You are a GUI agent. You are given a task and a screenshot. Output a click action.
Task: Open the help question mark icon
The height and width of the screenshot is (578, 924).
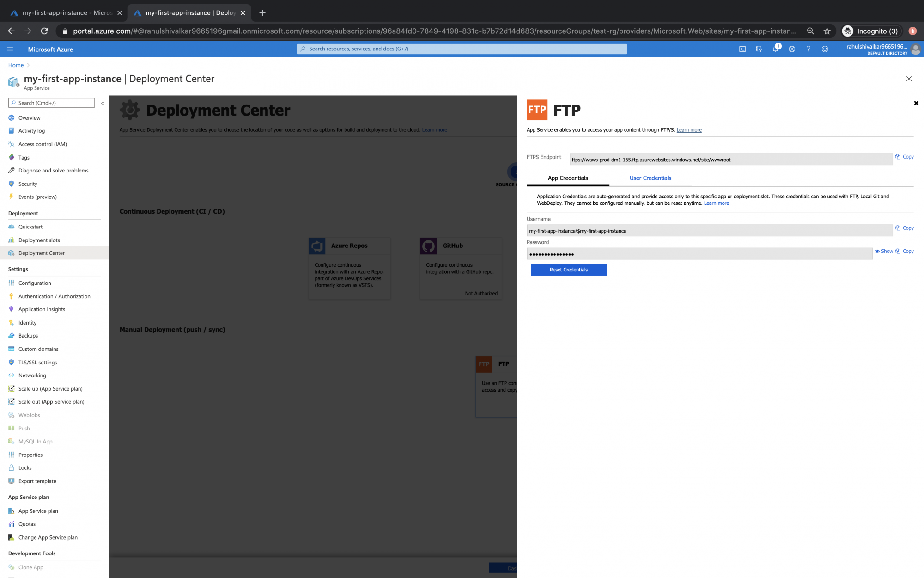point(808,49)
